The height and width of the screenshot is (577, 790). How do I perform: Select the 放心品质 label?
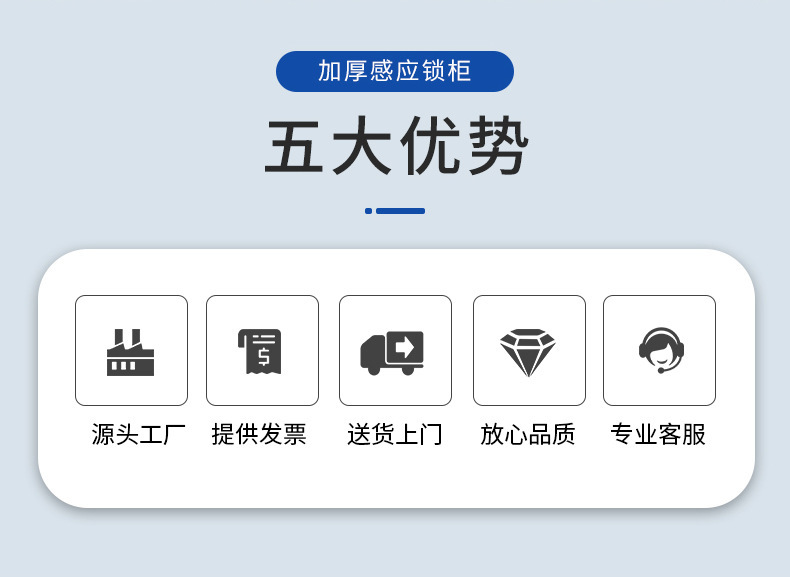pyautogui.click(x=528, y=434)
